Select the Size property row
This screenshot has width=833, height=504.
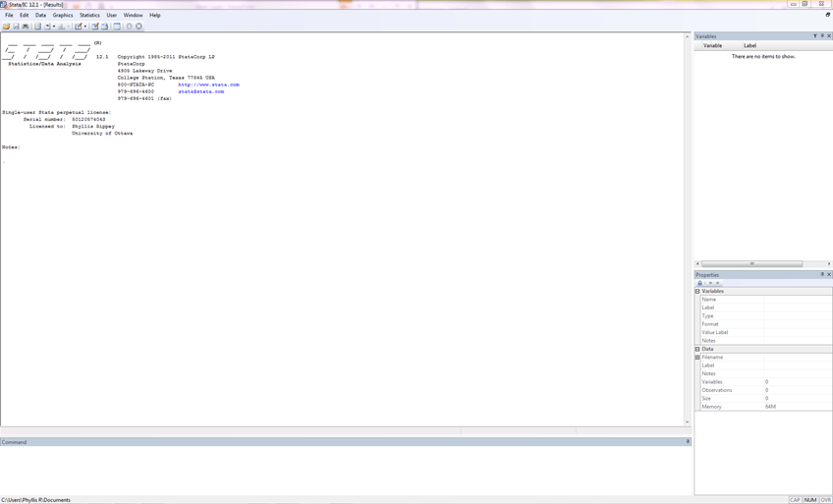click(765, 398)
